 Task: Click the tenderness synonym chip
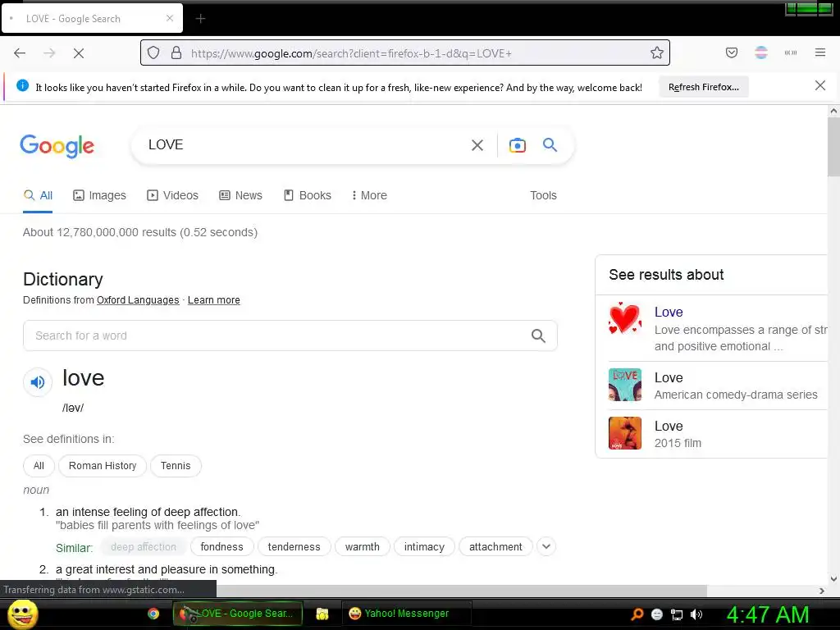pyautogui.click(x=294, y=547)
